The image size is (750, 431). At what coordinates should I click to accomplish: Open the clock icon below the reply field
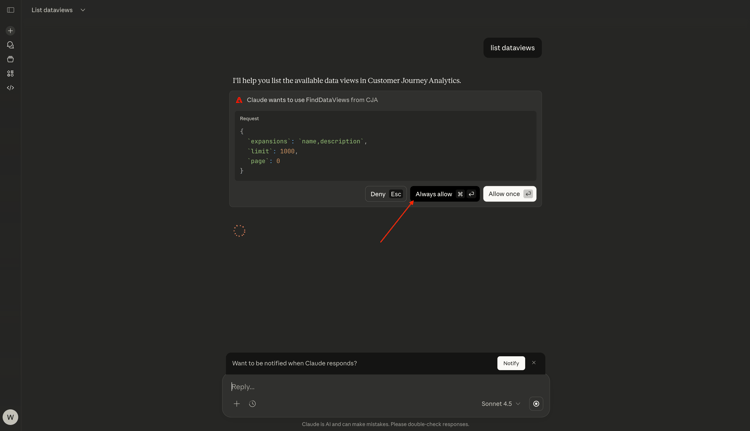(x=253, y=404)
